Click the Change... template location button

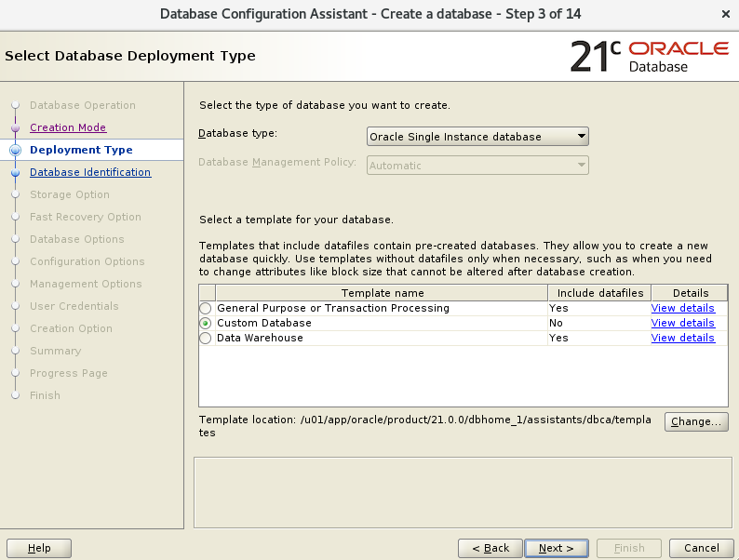point(696,421)
